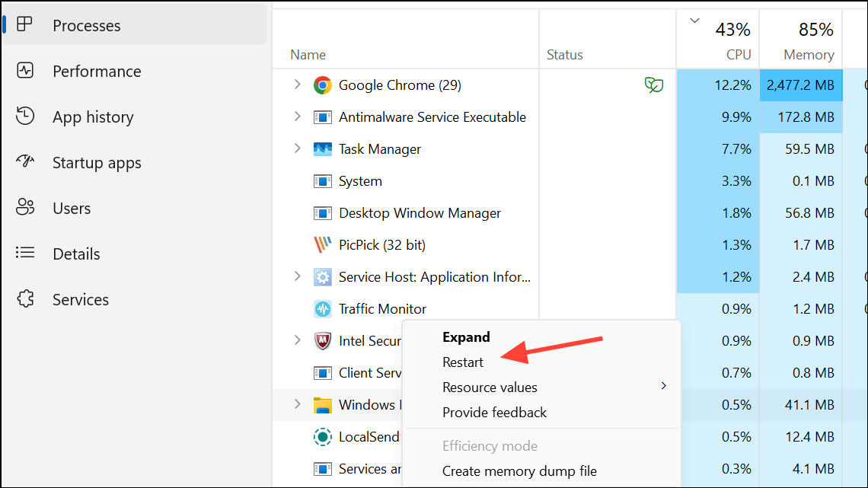Click Chrome's 2,477.2 MB memory value

click(800, 85)
